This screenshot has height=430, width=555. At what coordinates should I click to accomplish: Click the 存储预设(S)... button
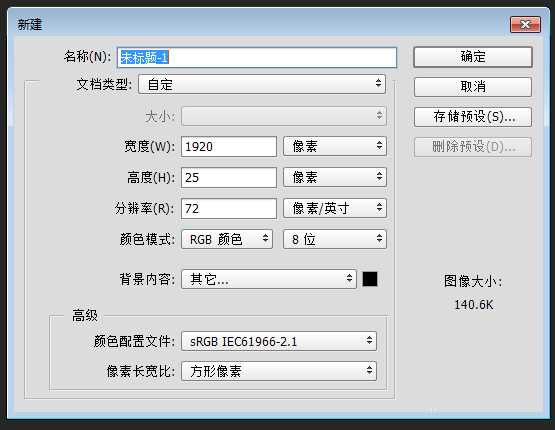click(473, 117)
